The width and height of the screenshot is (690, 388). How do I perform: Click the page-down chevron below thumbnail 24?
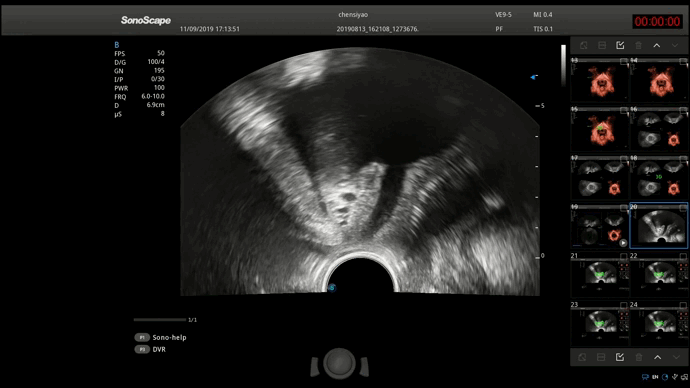pyautogui.click(x=676, y=357)
